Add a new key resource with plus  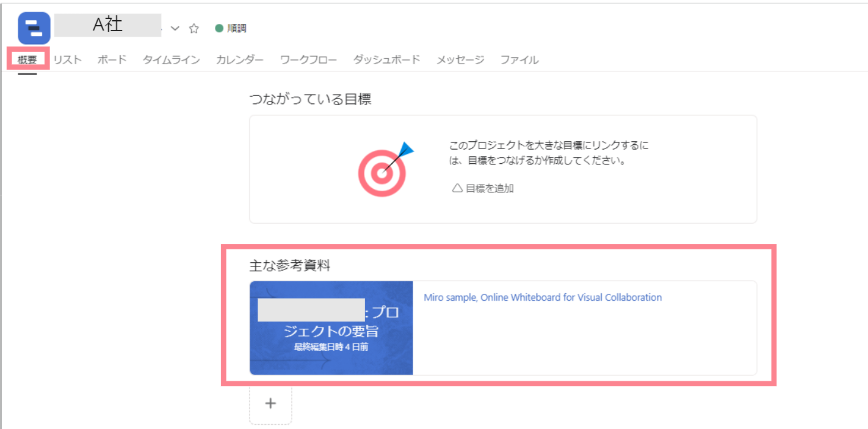pos(271,403)
